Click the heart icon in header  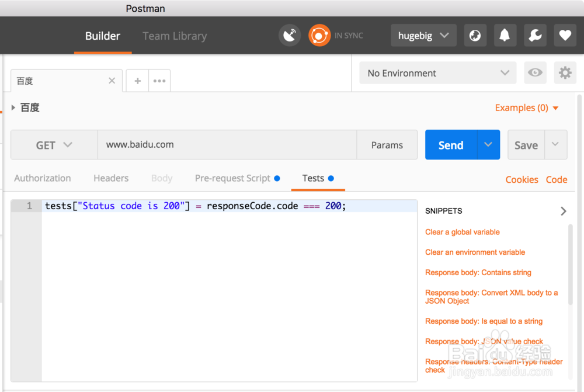(x=565, y=36)
